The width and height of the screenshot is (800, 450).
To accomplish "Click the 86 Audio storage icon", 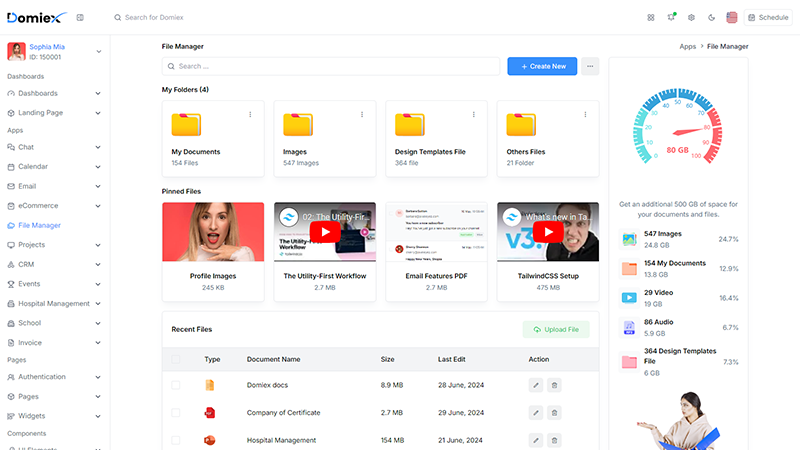I will point(629,328).
